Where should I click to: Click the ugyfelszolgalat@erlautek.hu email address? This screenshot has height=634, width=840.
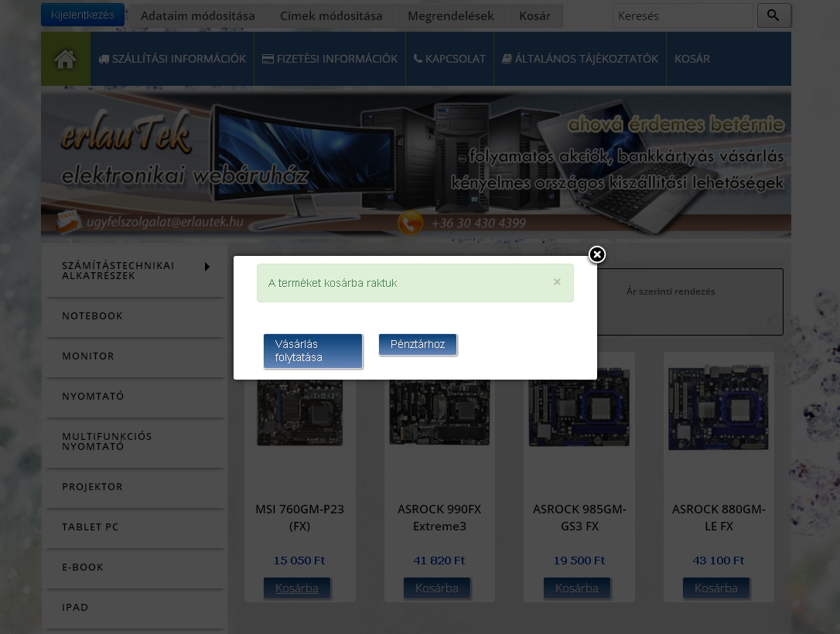(x=165, y=222)
